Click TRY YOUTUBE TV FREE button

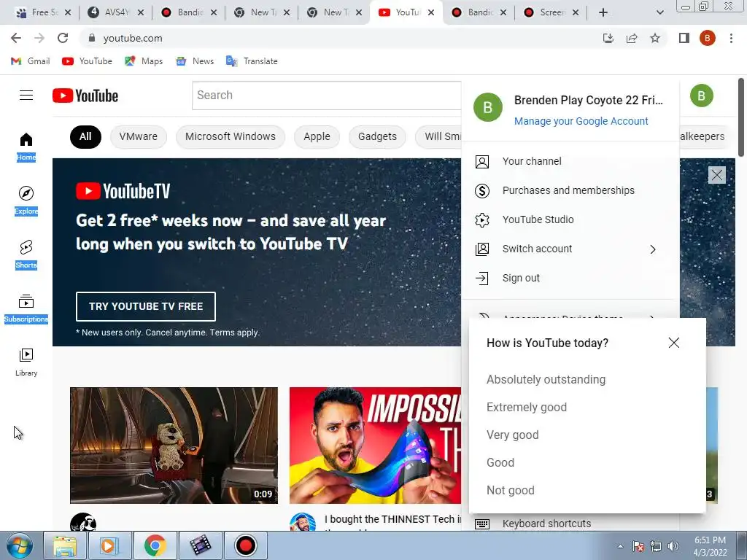pos(146,306)
